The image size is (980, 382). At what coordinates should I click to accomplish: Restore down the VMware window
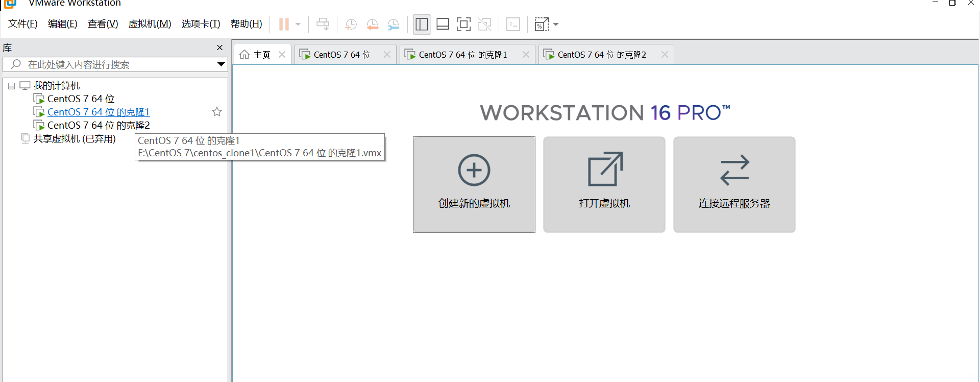pyautogui.click(x=952, y=3)
